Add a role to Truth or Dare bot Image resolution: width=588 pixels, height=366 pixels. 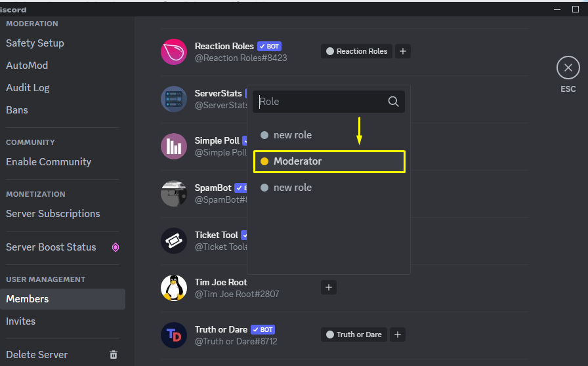(x=398, y=335)
